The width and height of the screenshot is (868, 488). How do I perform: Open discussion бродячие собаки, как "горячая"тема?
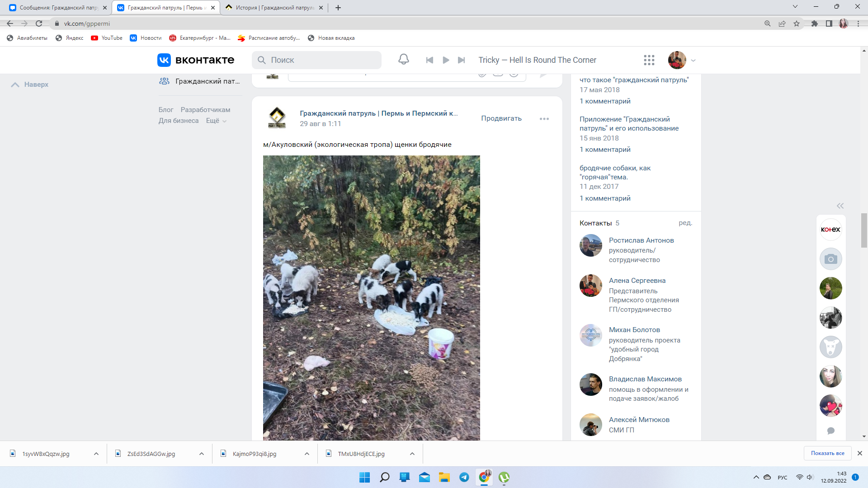pos(615,173)
